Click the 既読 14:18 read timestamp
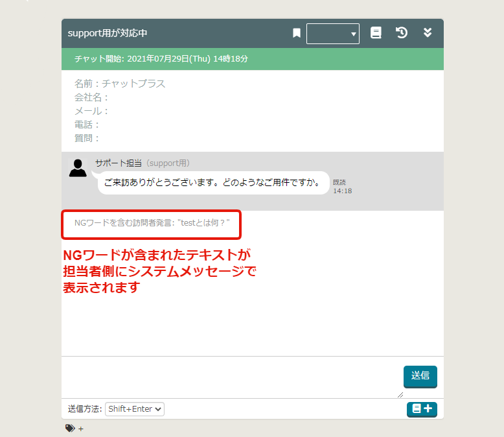Screen dimensions: 504x437 342,187
